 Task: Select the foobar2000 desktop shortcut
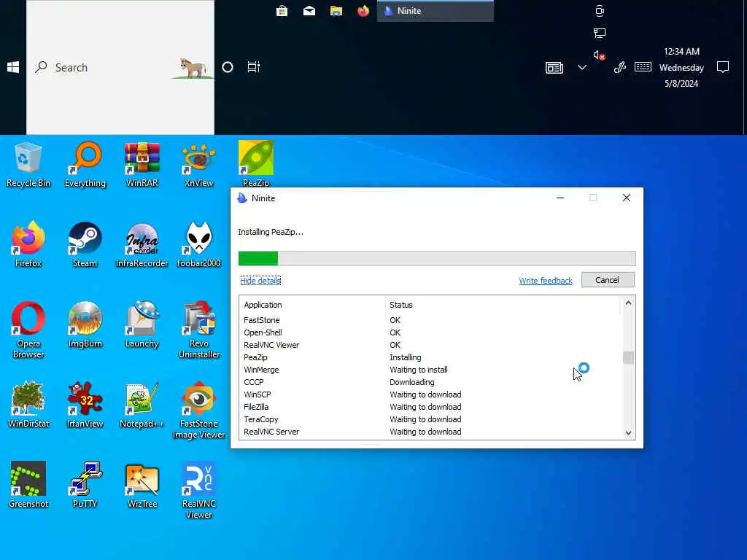pos(198,244)
